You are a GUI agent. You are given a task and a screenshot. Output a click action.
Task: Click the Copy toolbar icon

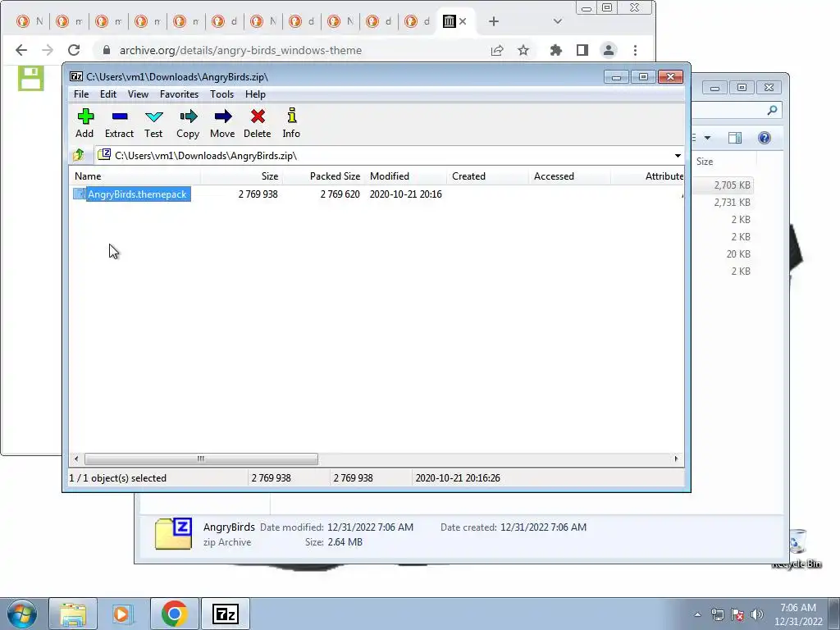[x=188, y=123]
